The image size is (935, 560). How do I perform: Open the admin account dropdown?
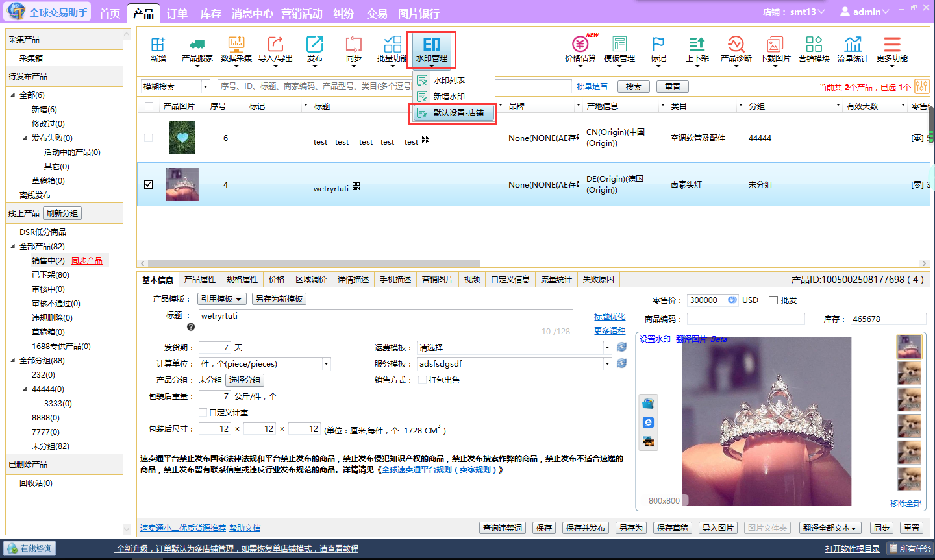[x=864, y=12]
